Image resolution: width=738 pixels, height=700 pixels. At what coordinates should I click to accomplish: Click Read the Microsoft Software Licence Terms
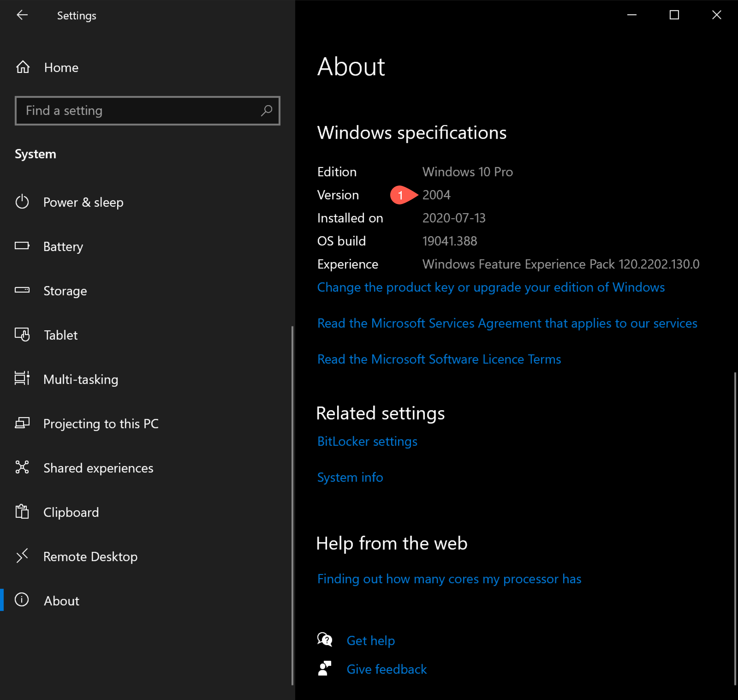439,359
